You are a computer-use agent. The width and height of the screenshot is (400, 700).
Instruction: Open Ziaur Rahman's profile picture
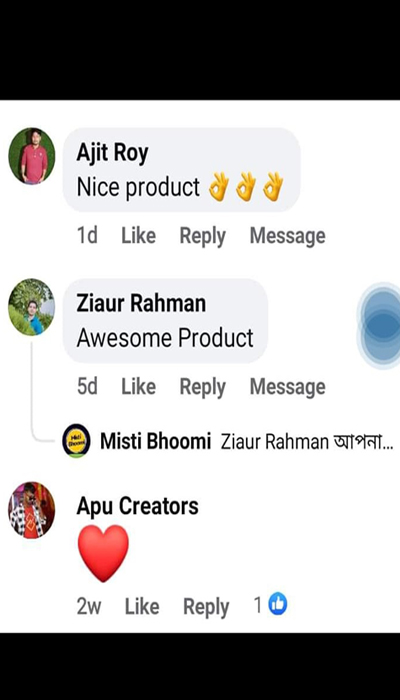pyautogui.click(x=32, y=307)
